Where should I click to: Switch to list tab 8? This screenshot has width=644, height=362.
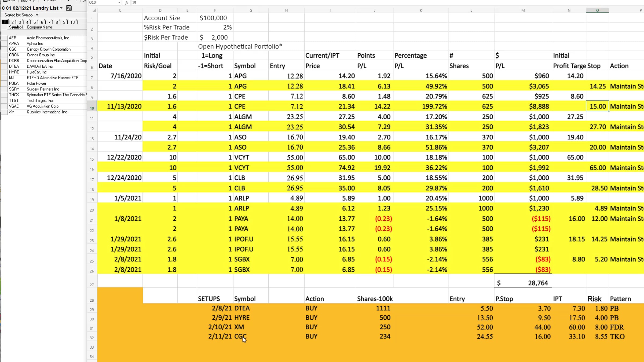tap(58, 22)
